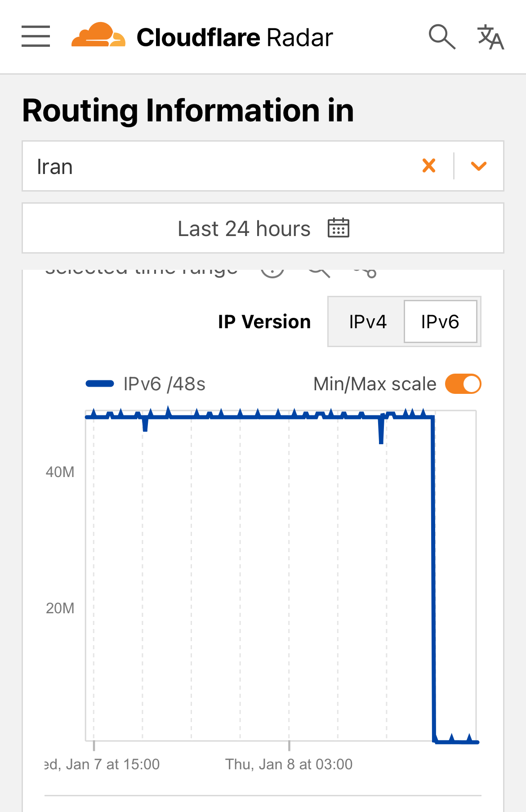Viewport: 526px width, 812px height.
Task: Open the language translation selector
Action: pos(490,37)
